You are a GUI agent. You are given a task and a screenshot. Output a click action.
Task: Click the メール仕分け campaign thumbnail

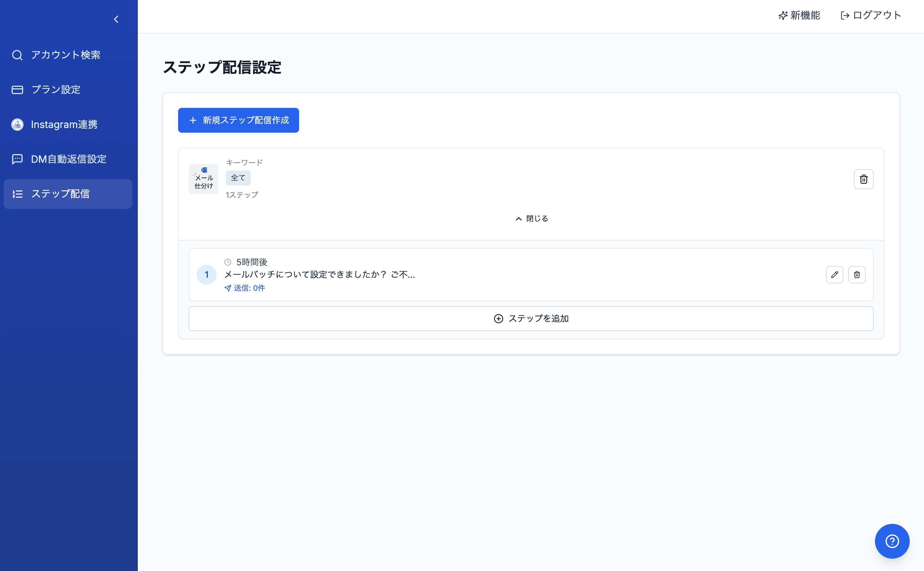pos(203,179)
